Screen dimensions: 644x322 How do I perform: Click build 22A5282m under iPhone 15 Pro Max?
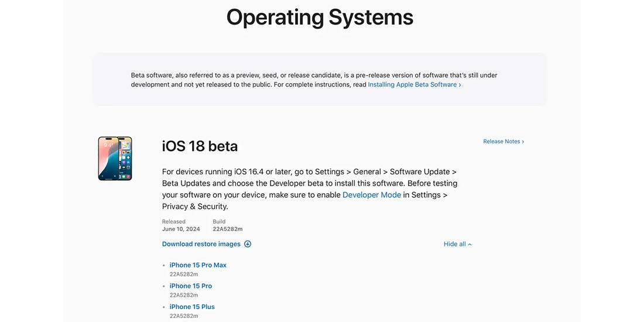(x=184, y=275)
